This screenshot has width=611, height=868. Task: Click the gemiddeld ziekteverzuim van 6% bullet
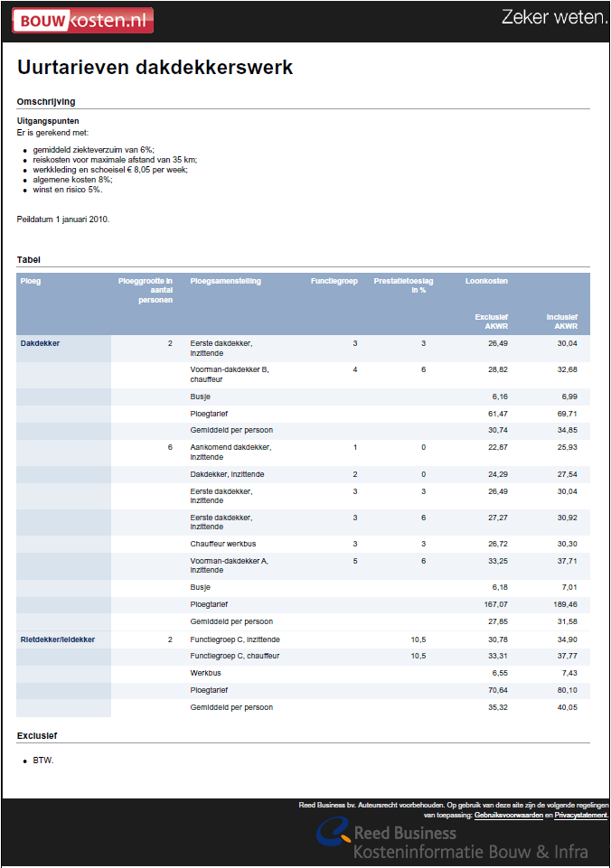(94, 150)
